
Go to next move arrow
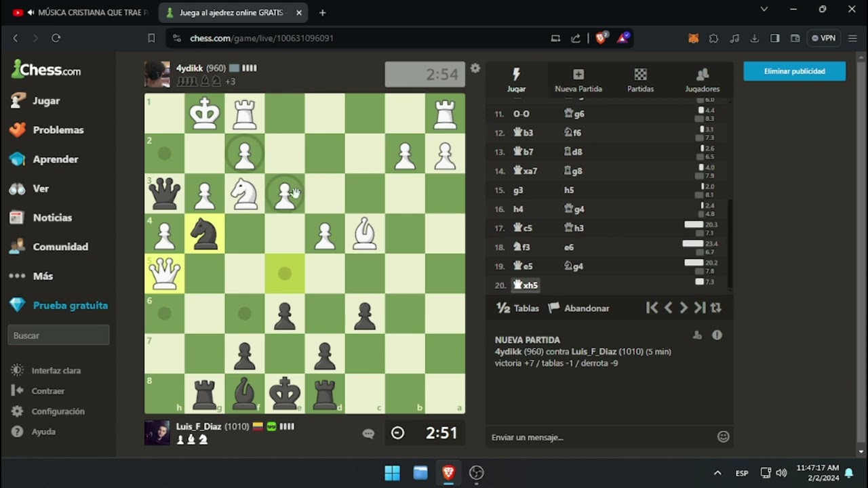684,308
